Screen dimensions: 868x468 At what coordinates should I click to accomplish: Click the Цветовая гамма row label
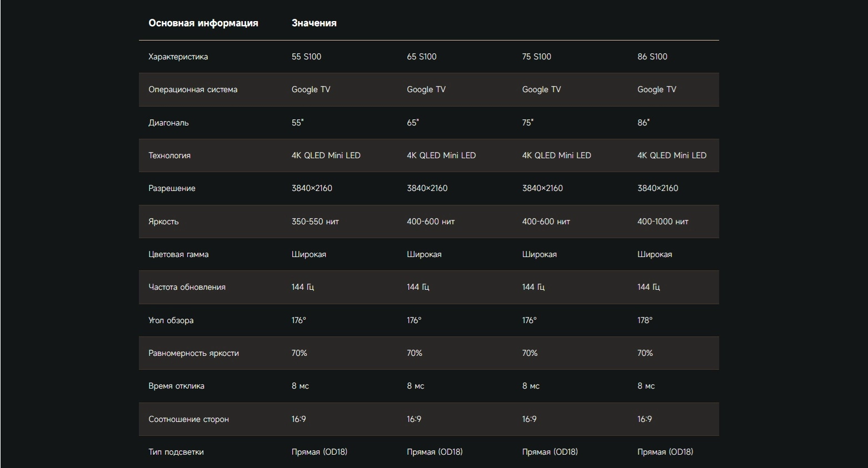pos(178,254)
